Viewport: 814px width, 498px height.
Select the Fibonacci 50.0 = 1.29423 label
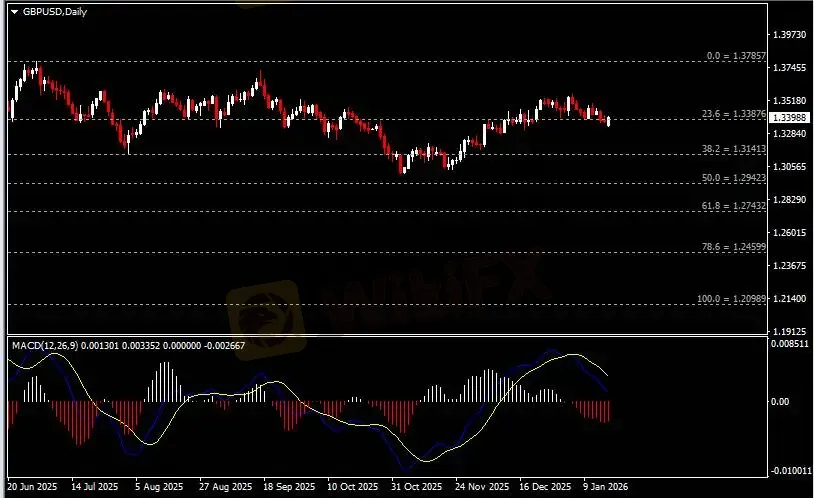pos(734,178)
